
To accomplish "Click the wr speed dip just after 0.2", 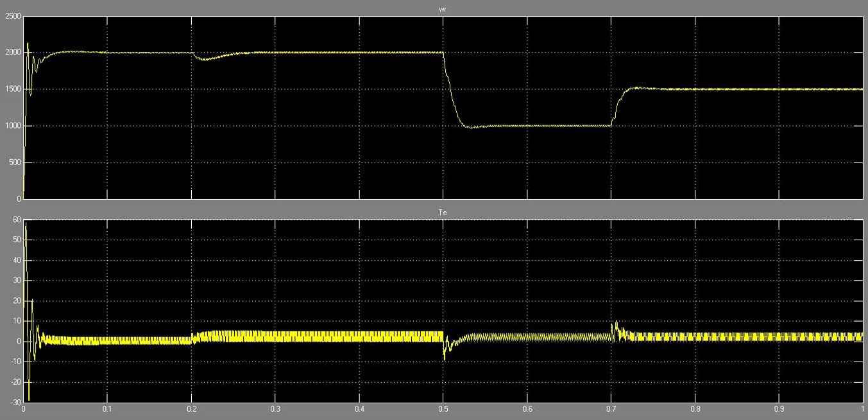I will (203, 59).
